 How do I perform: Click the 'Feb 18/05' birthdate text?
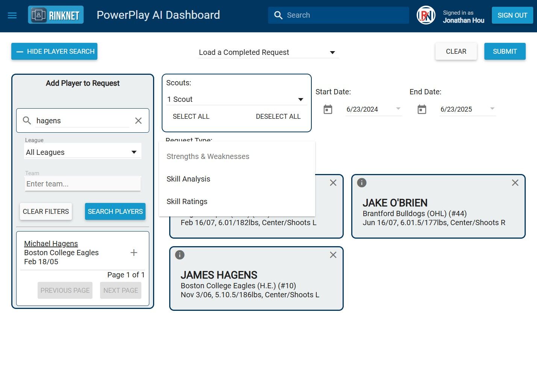coord(41,262)
